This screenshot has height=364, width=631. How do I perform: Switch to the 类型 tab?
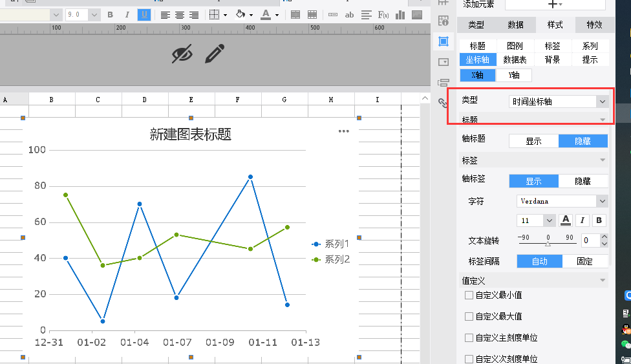click(x=476, y=25)
